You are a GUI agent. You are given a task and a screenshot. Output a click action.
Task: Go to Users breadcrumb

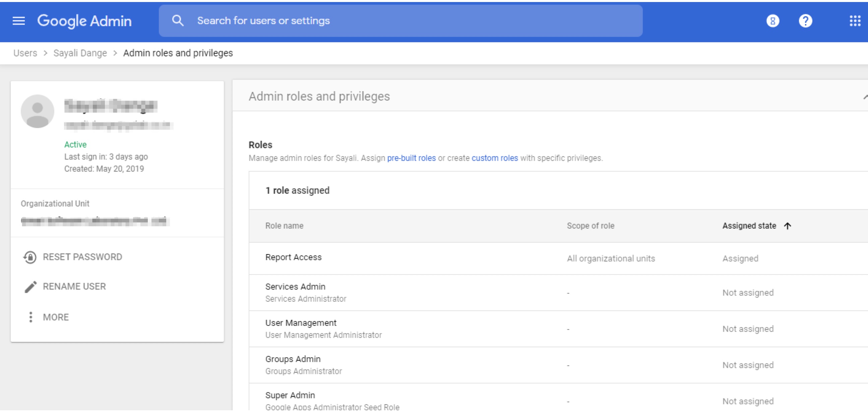25,53
